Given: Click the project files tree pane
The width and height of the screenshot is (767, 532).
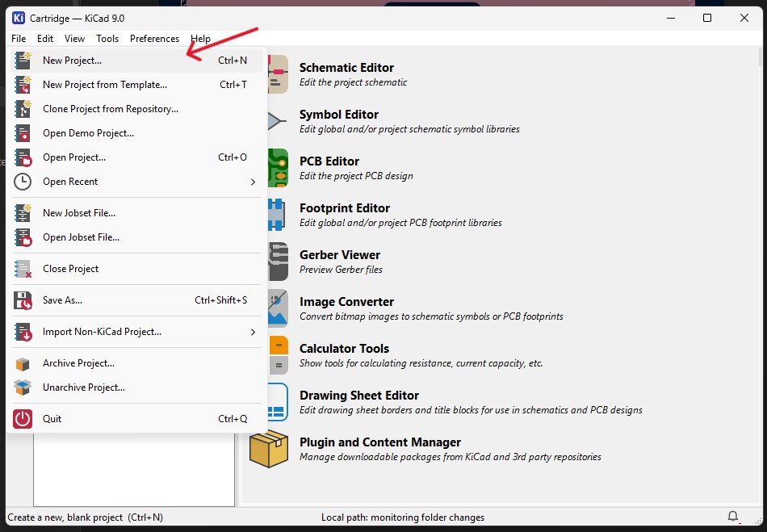Looking at the screenshot, I should click(x=134, y=469).
